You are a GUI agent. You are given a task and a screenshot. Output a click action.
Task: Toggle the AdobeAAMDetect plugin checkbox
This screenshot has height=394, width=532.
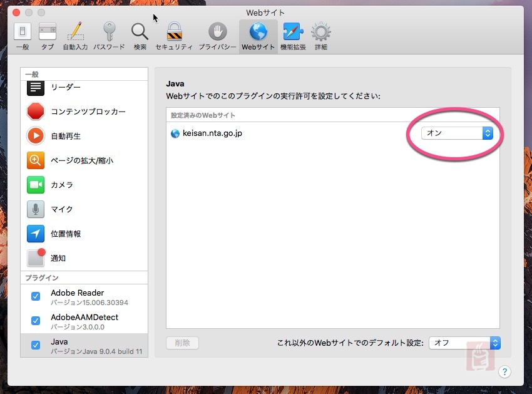(36, 321)
